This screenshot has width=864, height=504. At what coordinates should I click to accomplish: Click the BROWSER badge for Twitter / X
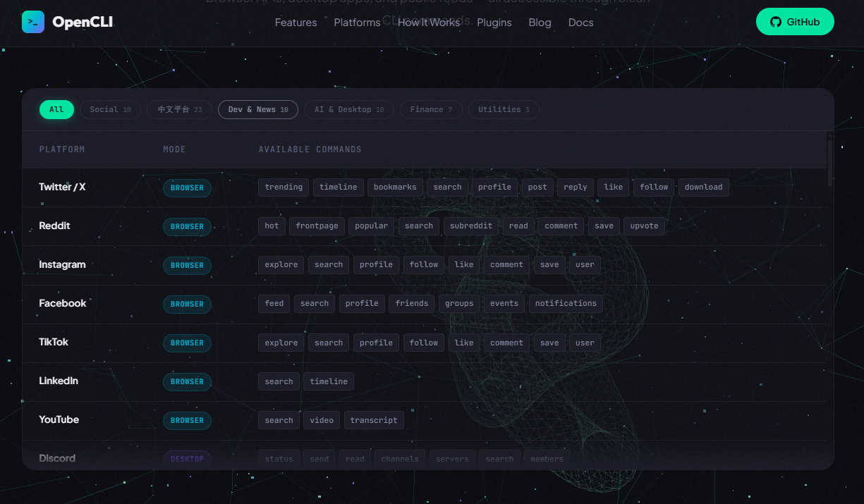tap(187, 188)
